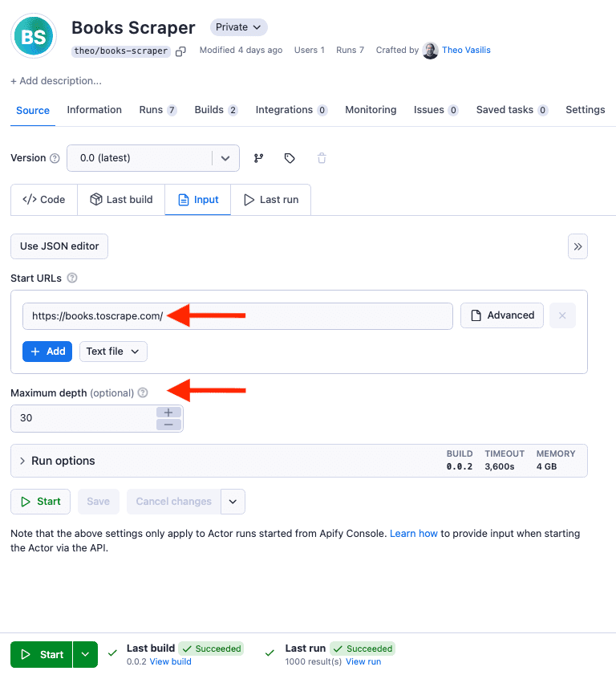Image resolution: width=616 pixels, height=675 pixels.
Task: Open the Integrations tab
Action: click(x=285, y=110)
